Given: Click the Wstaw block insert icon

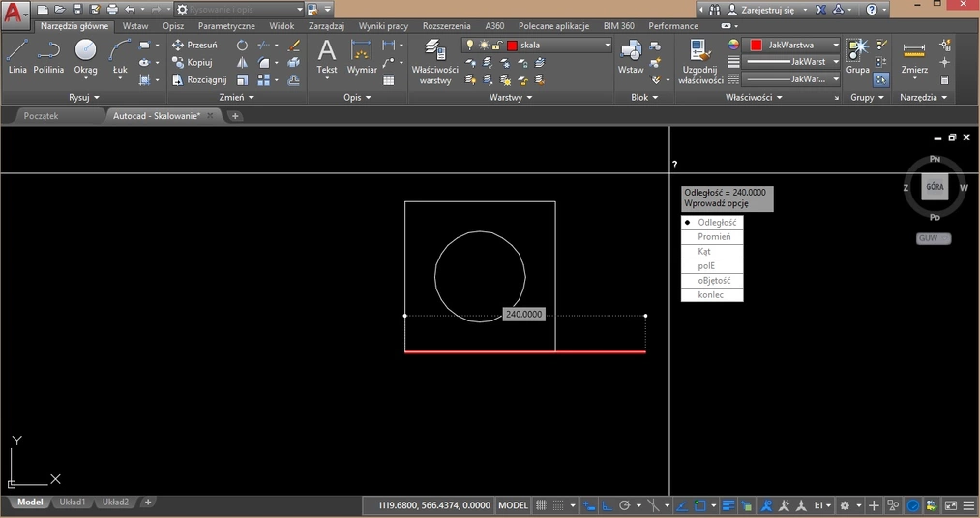Looking at the screenshot, I should 631,56.
